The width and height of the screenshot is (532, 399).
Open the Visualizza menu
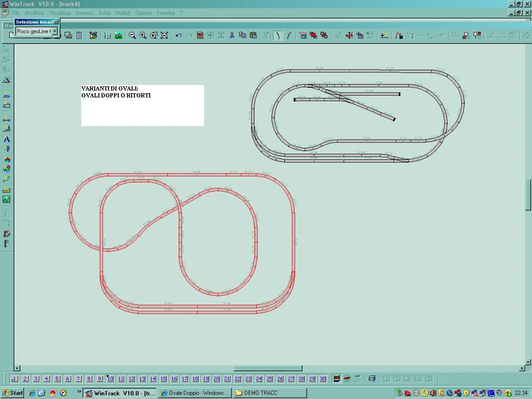(60, 13)
